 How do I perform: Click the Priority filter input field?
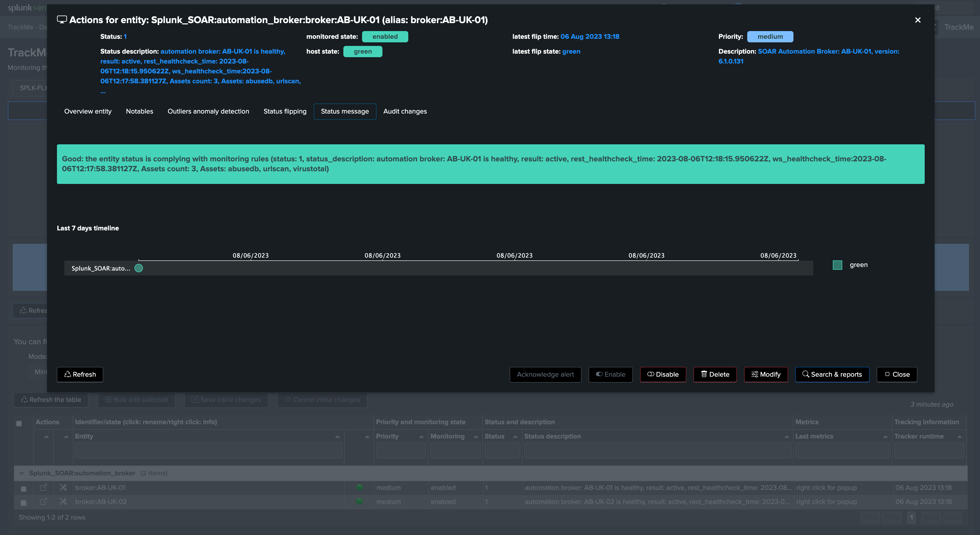pyautogui.click(x=401, y=450)
